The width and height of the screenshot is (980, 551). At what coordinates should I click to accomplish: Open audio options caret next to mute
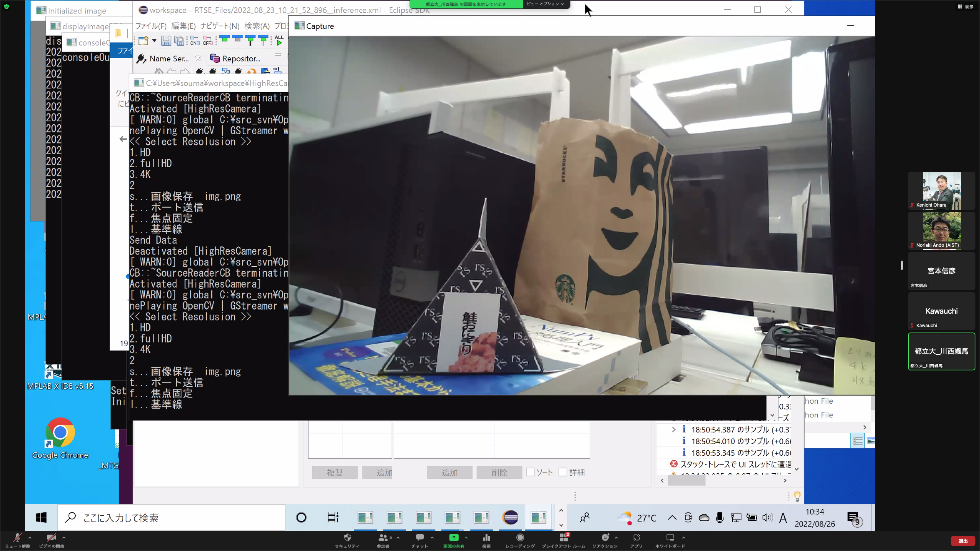coord(30,538)
